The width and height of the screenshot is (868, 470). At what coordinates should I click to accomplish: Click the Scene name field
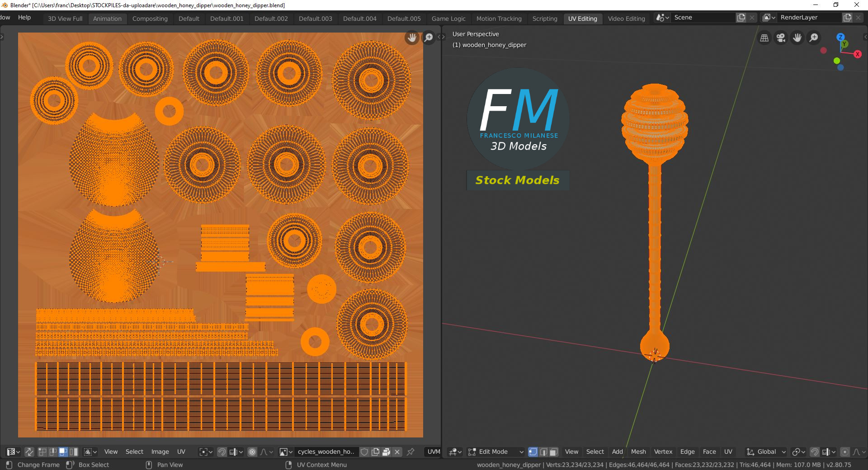[x=703, y=18]
